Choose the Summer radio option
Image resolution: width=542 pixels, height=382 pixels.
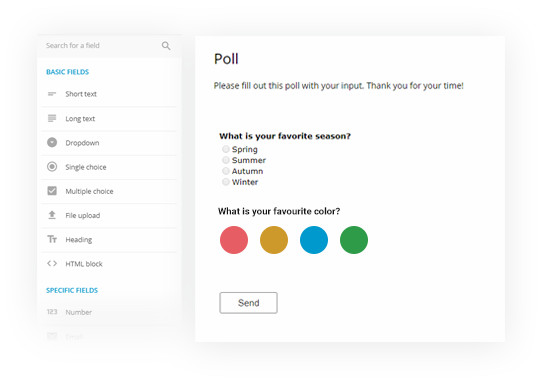[226, 160]
